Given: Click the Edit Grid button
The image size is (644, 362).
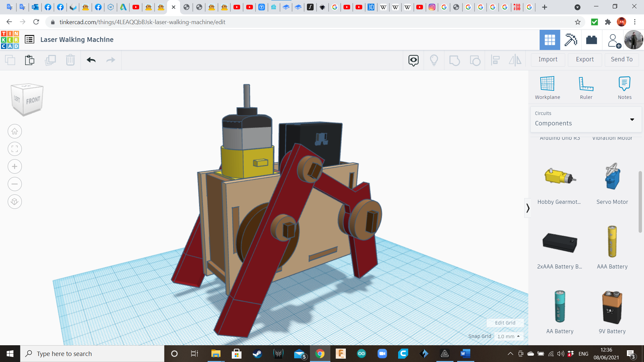Looking at the screenshot, I should tap(505, 323).
